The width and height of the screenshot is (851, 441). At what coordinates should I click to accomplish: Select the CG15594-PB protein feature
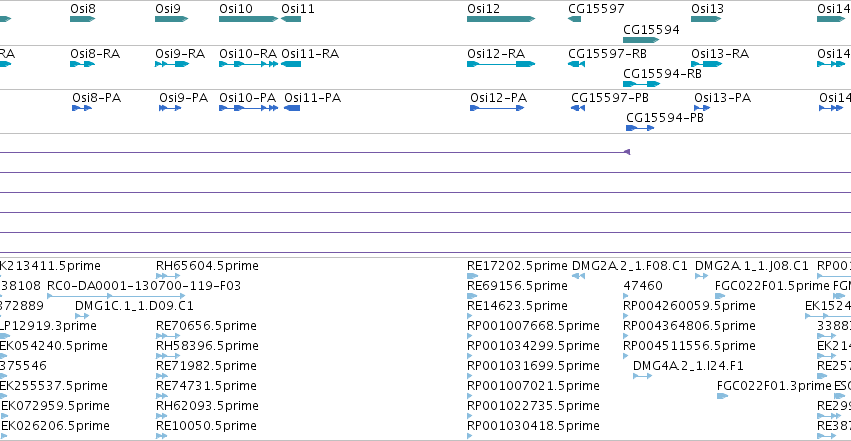(640, 128)
